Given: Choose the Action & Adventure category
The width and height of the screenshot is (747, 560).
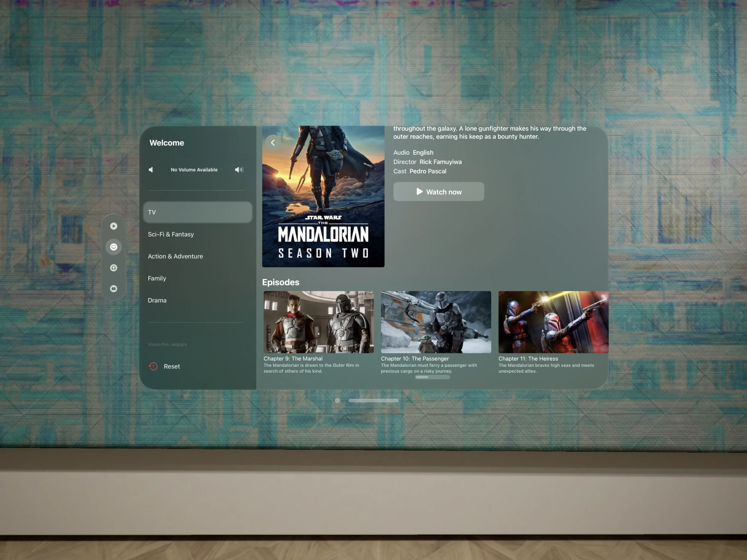Looking at the screenshot, I should tap(175, 256).
